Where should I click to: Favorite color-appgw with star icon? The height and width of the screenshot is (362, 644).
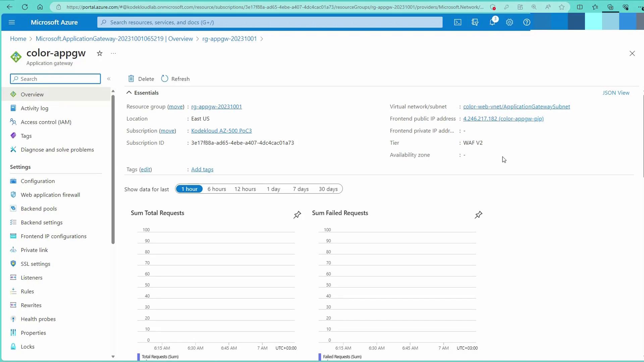click(100, 53)
